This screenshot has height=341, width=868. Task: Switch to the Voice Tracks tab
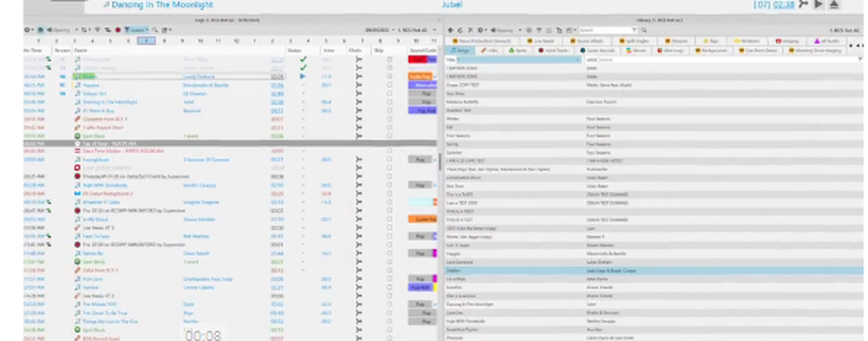554,50
